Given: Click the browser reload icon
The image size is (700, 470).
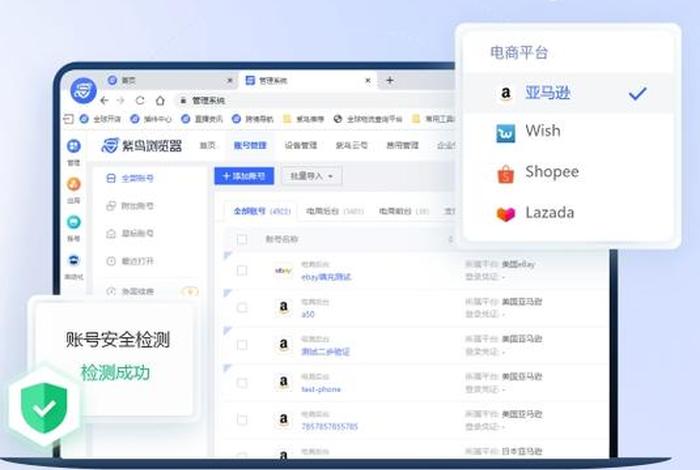Looking at the screenshot, I should (x=140, y=100).
